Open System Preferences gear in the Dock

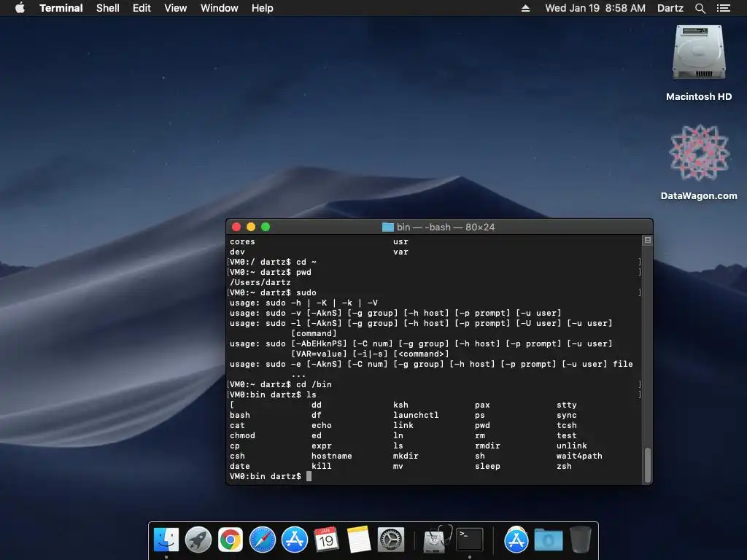click(x=391, y=540)
